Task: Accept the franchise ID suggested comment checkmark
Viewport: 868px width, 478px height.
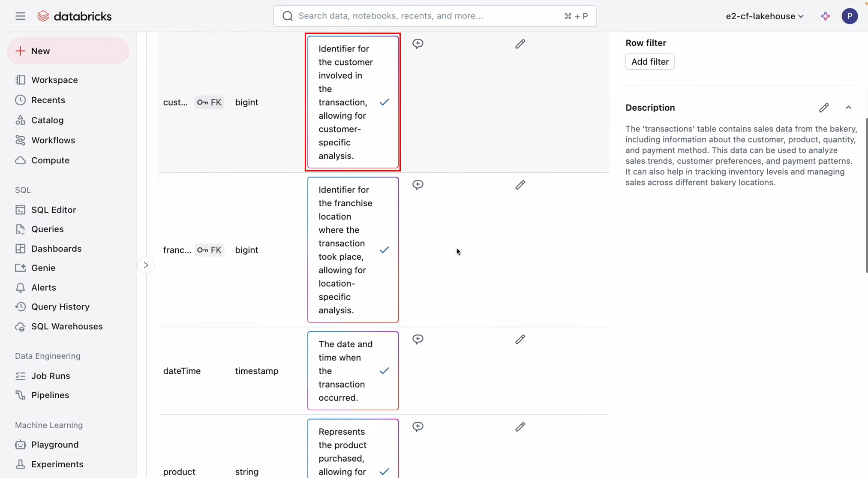Action: point(384,250)
